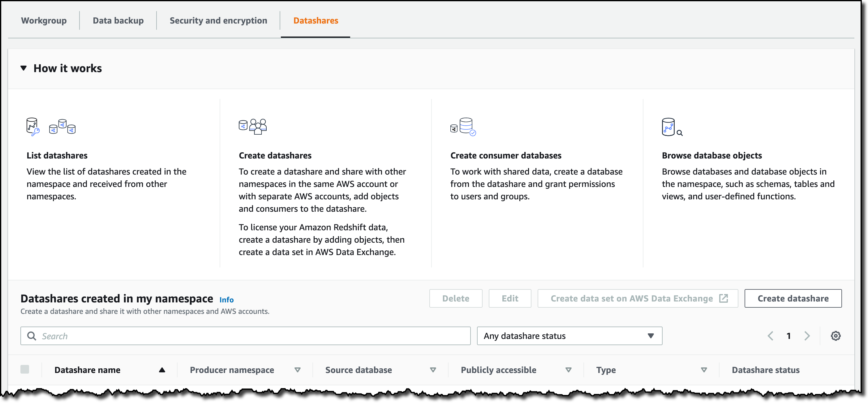Open the Info link beside namespace heading
This screenshot has height=403, width=868.
click(x=226, y=300)
